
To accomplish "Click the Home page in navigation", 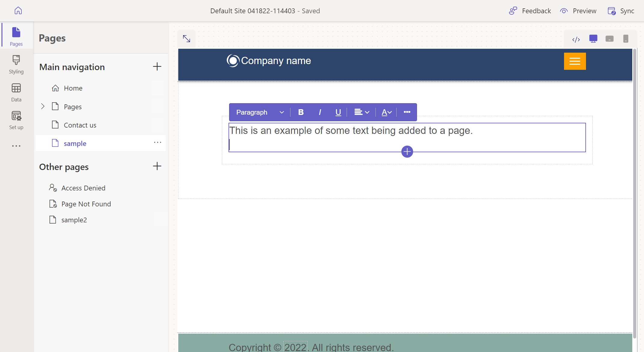I will click(73, 88).
